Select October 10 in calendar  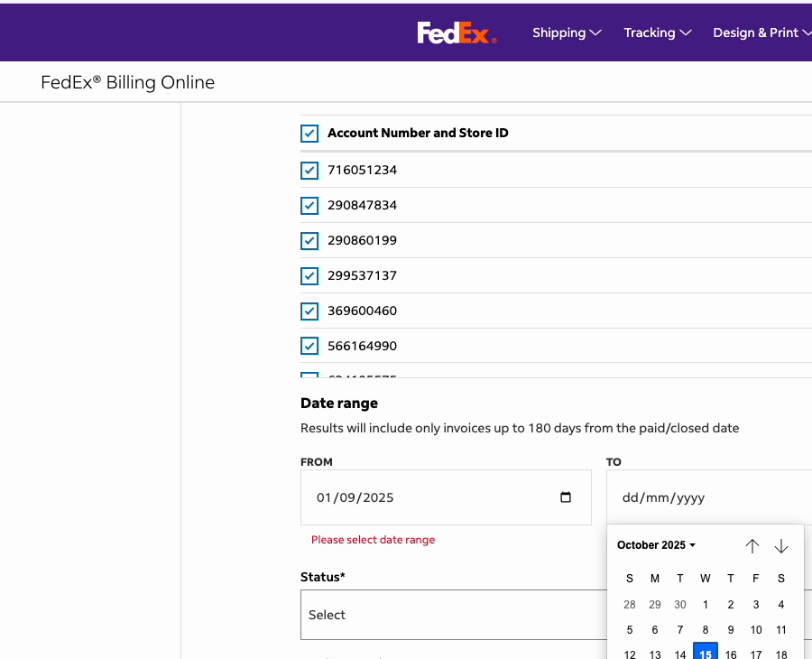(756, 630)
